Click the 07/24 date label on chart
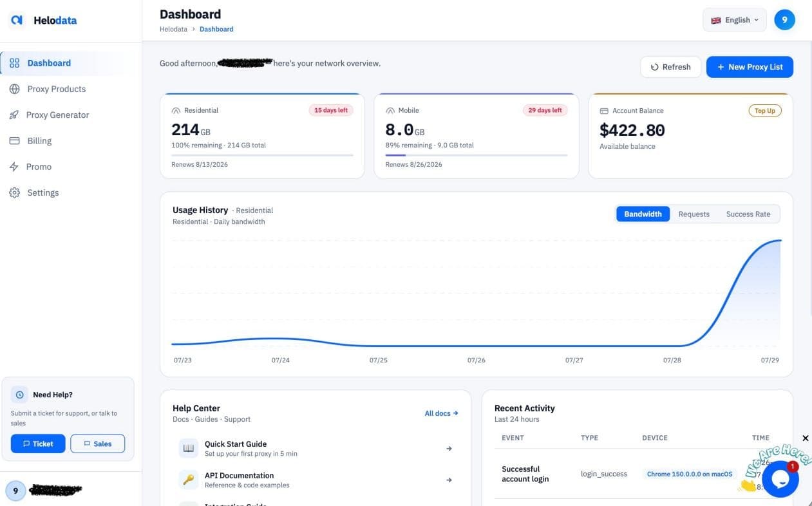 281,360
